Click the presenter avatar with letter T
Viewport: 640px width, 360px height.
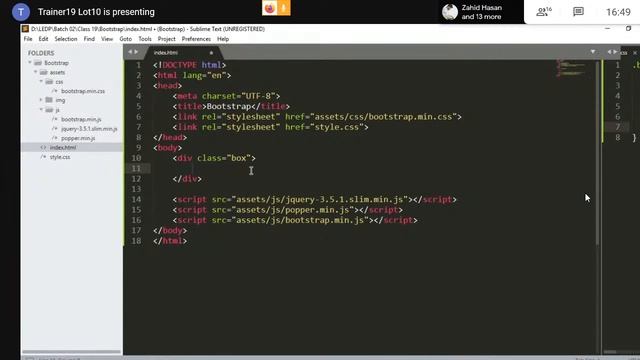21,12
